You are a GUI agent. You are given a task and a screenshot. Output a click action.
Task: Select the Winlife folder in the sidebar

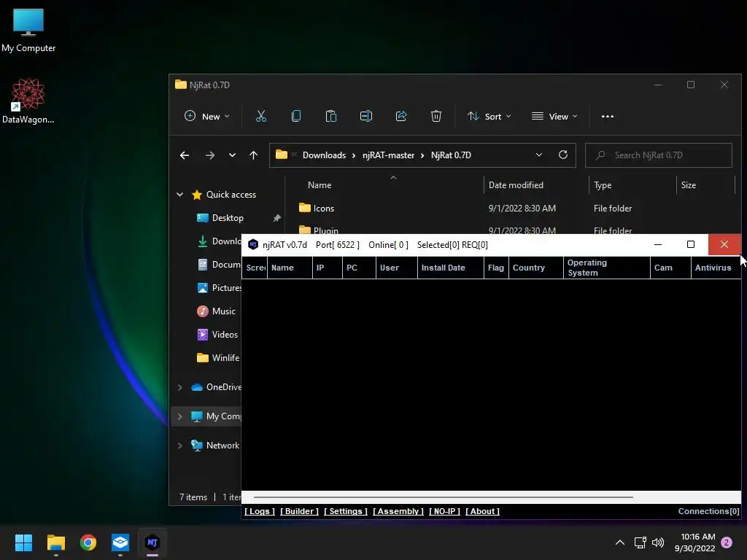pyautogui.click(x=218, y=357)
